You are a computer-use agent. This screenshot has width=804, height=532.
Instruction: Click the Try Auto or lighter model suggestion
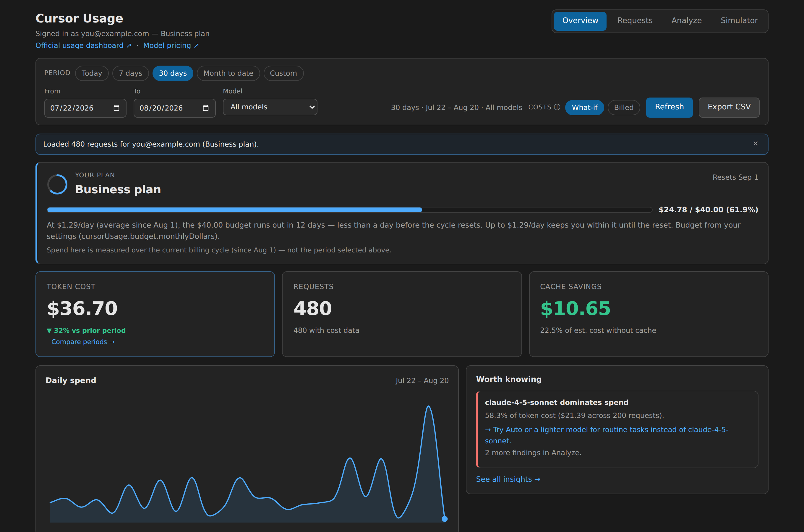click(x=606, y=435)
